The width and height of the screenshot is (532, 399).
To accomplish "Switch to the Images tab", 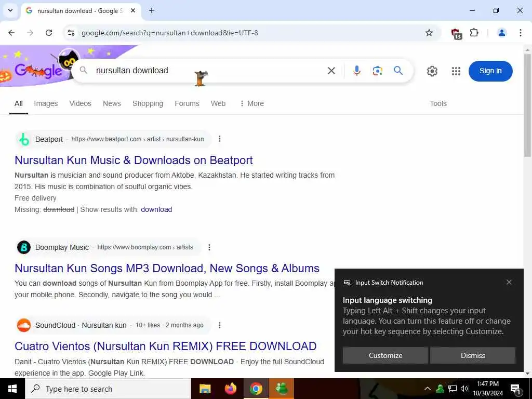I will click(46, 103).
